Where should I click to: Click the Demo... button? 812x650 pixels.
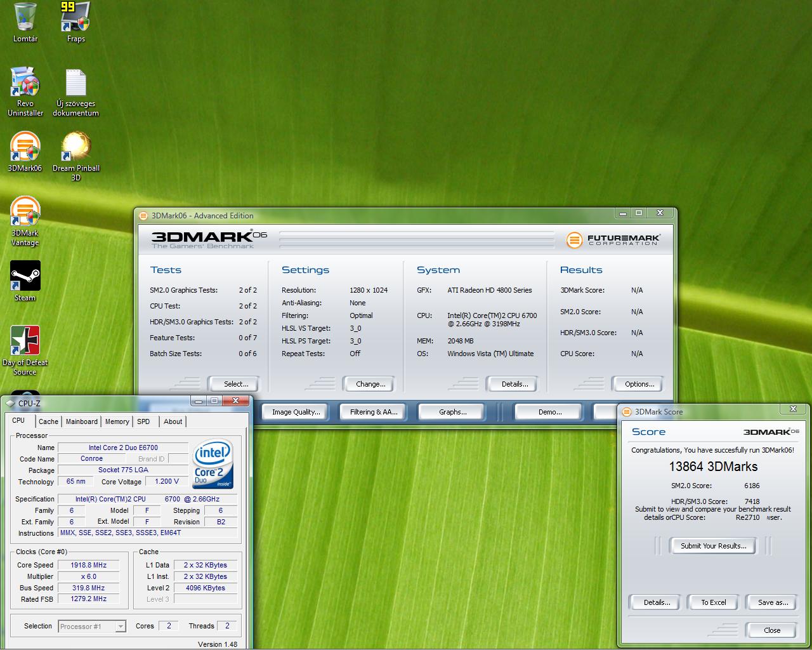[x=549, y=412]
